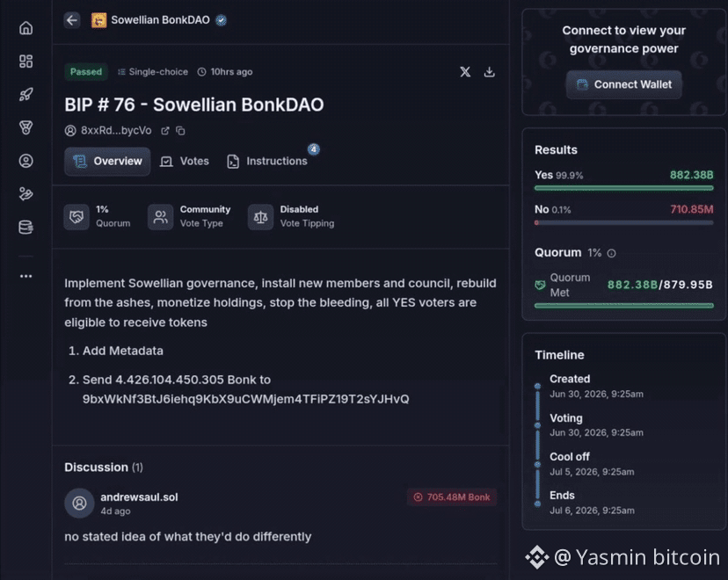Click the 882.38B/879.95B quorum value
This screenshot has height=580, width=728.
click(x=659, y=285)
